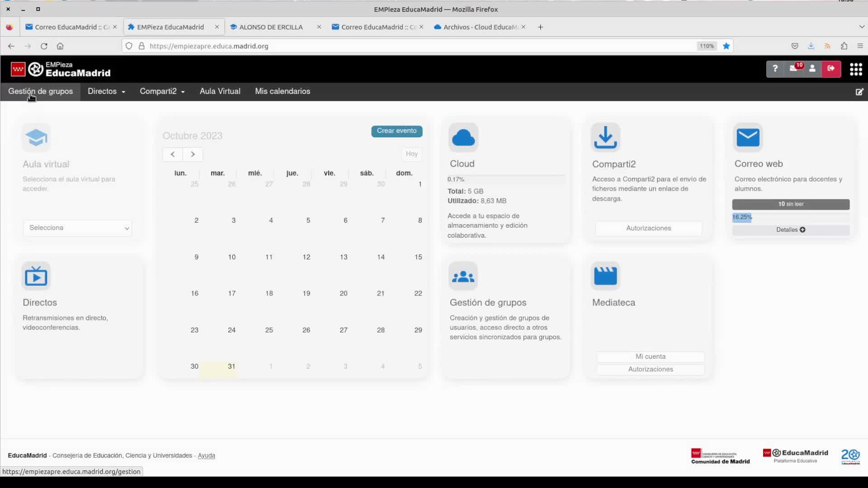Viewport: 868px width, 488px height.
Task: Click the Gestión de grupos people icon
Action: point(463,276)
